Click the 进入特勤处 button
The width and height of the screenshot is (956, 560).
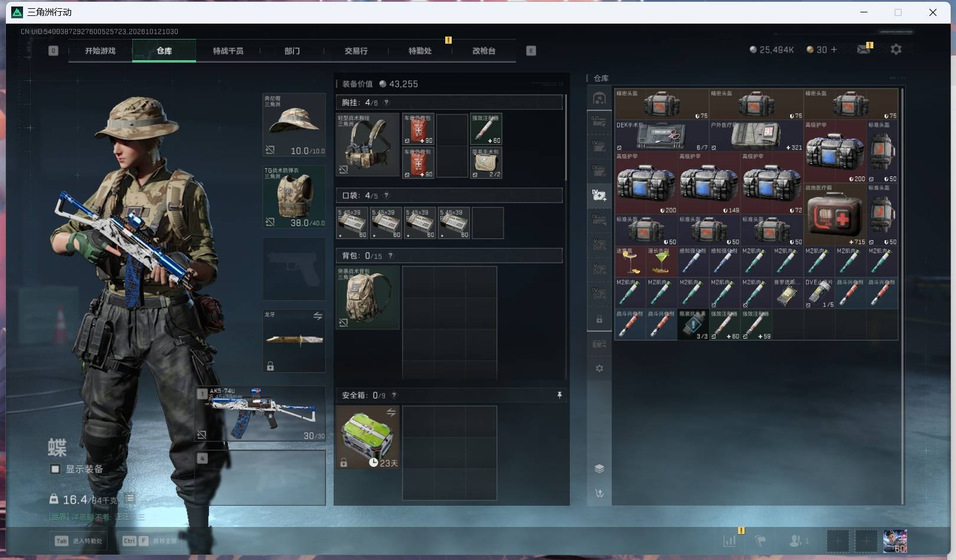(x=79, y=541)
